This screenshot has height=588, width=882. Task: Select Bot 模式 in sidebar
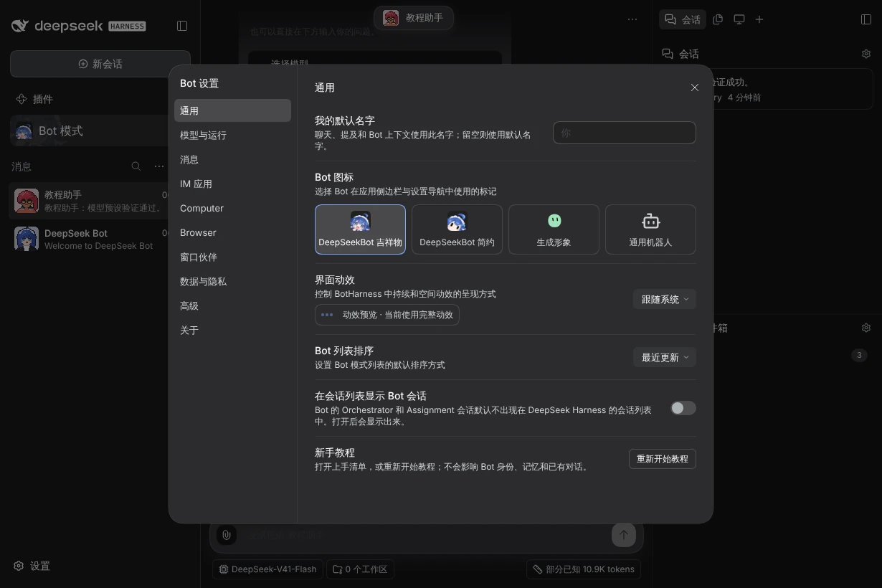[x=90, y=131]
